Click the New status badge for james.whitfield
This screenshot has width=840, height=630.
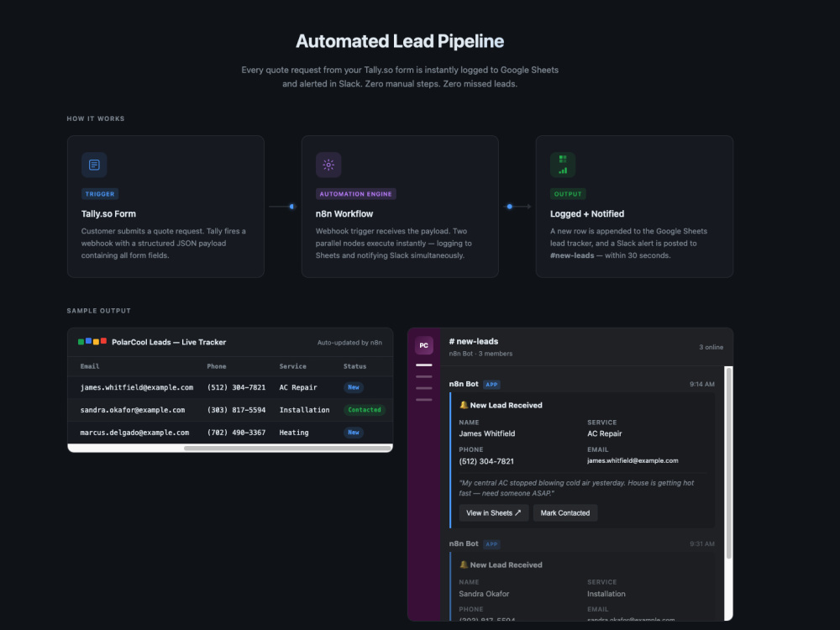pos(354,387)
